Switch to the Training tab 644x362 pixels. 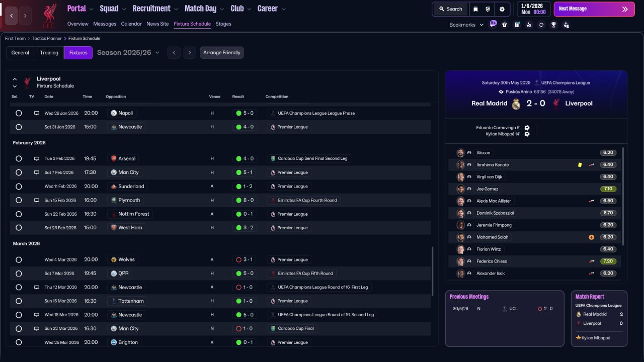pyautogui.click(x=49, y=53)
